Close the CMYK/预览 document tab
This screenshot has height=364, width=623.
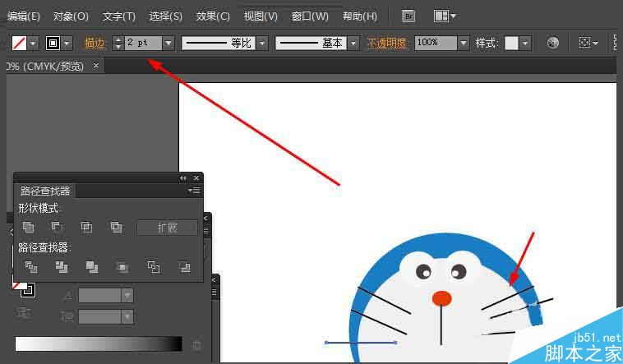[96, 66]
